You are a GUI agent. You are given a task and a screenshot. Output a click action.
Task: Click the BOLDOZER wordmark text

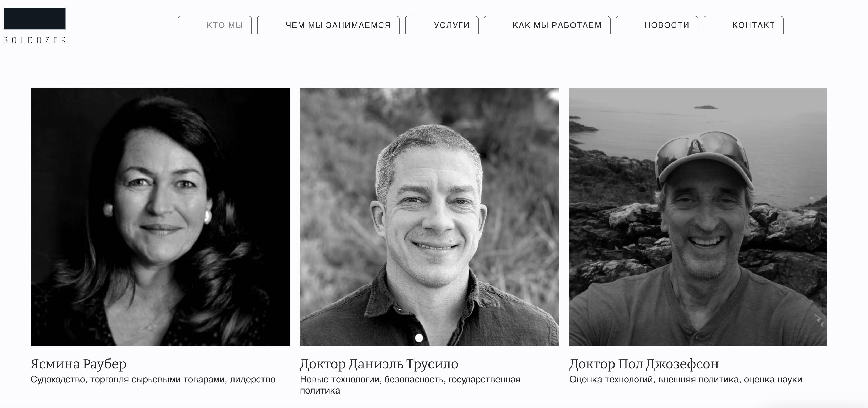point(35,40)
